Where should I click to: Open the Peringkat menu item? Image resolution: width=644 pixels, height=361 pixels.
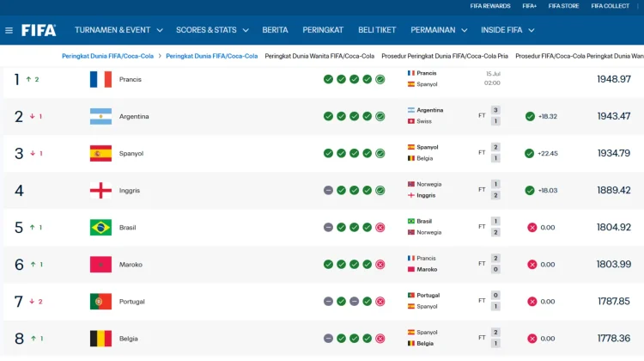tap(323, 30)
